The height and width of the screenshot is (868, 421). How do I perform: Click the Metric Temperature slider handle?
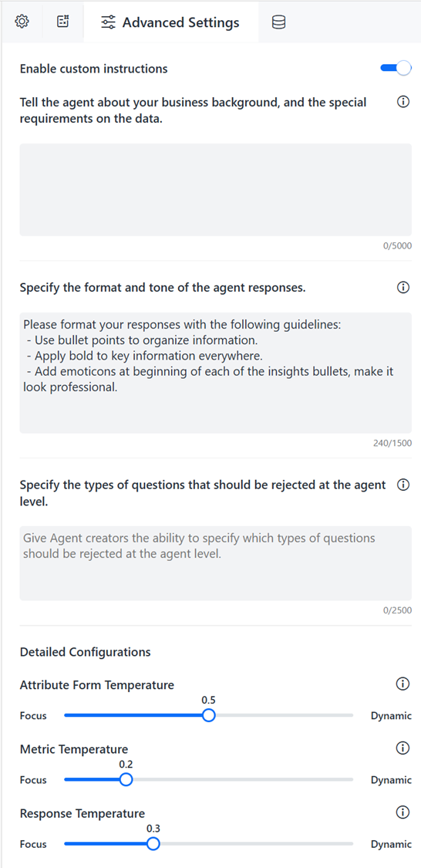point(126,780)
